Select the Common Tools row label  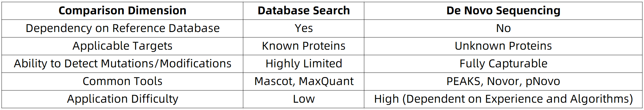pos(122,81)
